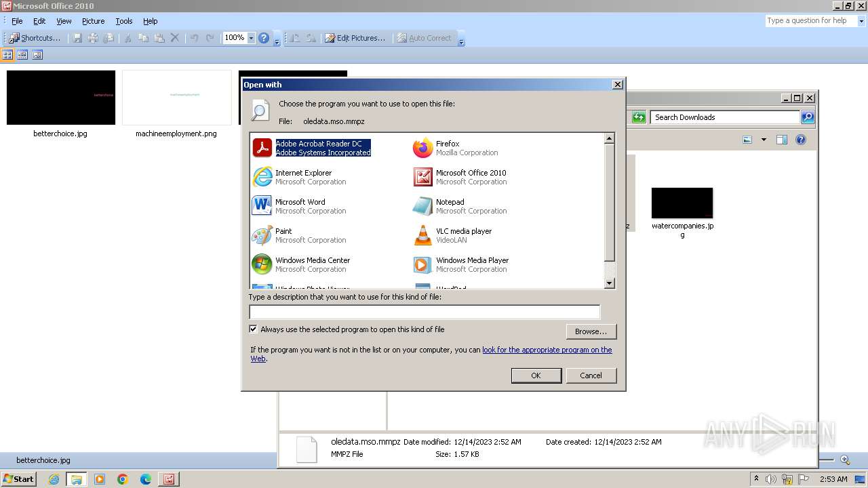The width and height of the screenshot is (868, 488).
Task: Click the Copy toolbar icon
Action: pos(143,38)
